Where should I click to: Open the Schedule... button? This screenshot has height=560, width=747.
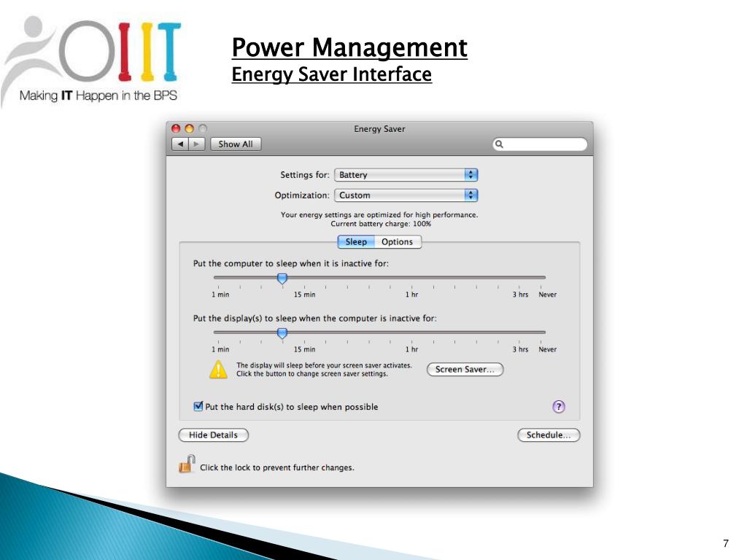pos(549,435)
